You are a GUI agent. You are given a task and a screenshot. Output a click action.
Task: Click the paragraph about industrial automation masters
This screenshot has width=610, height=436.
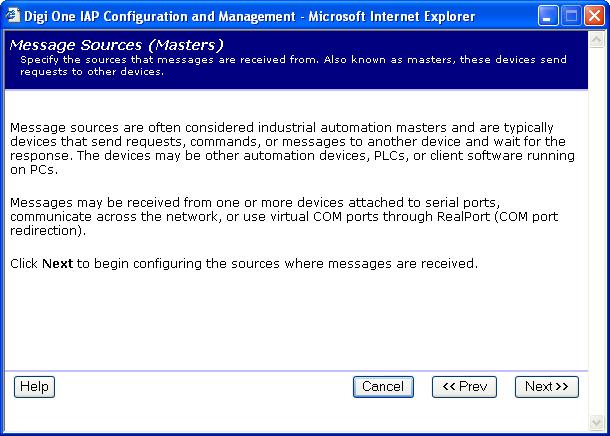290,149
